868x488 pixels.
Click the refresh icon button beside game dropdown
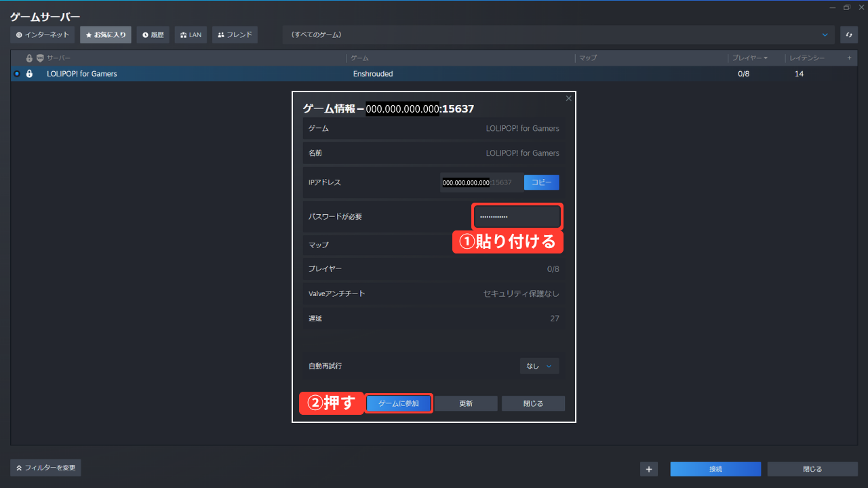click(x=848, y=35)
